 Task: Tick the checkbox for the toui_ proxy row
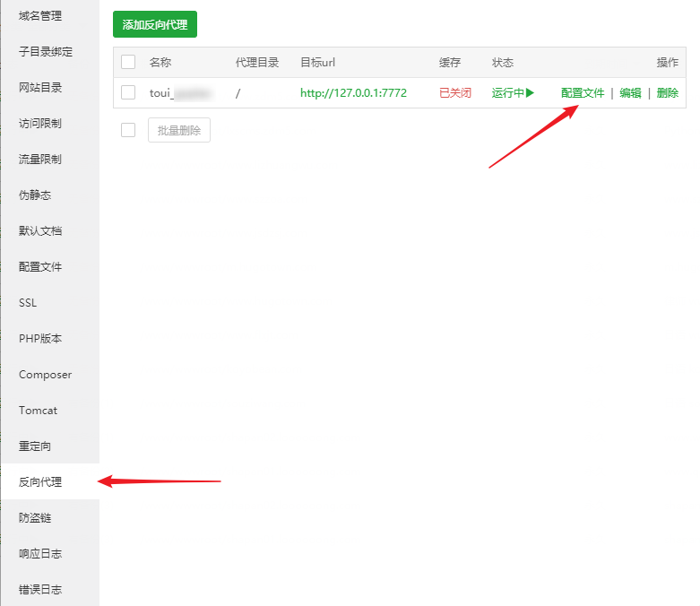(128, 92)
